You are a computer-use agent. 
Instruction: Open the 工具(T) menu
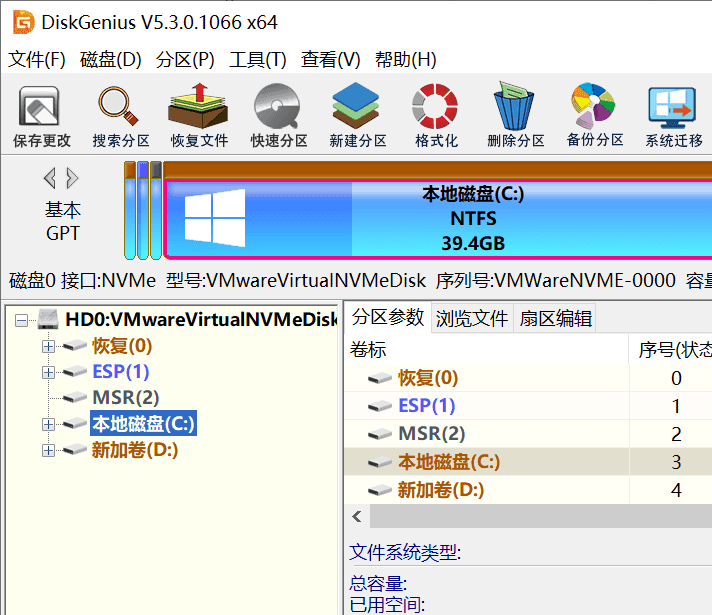point(257,60)
